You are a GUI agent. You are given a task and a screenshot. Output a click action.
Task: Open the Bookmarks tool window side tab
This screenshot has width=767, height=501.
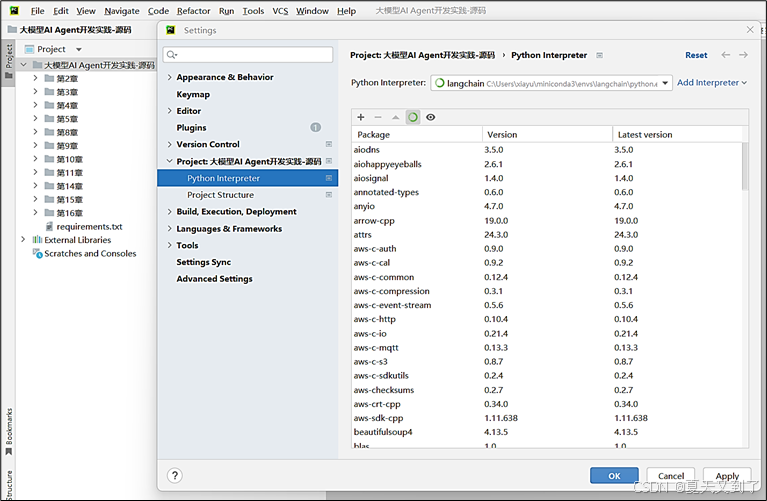(9, 432)
